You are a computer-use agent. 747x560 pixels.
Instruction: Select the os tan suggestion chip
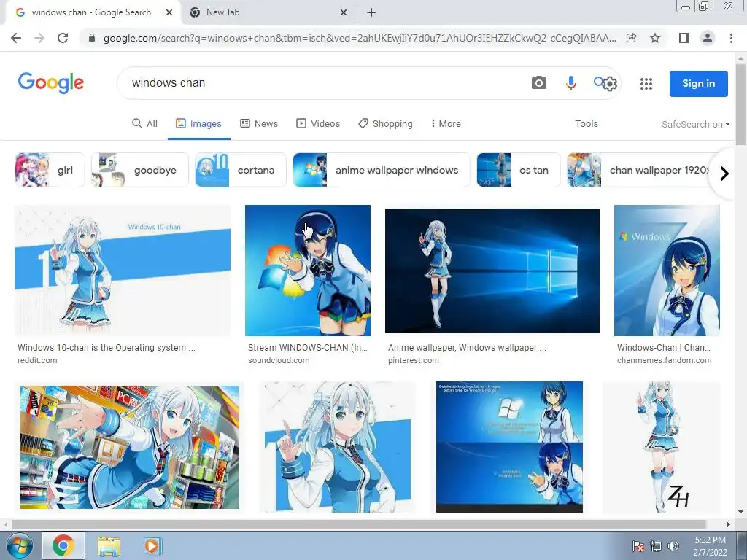pos(519,170)
